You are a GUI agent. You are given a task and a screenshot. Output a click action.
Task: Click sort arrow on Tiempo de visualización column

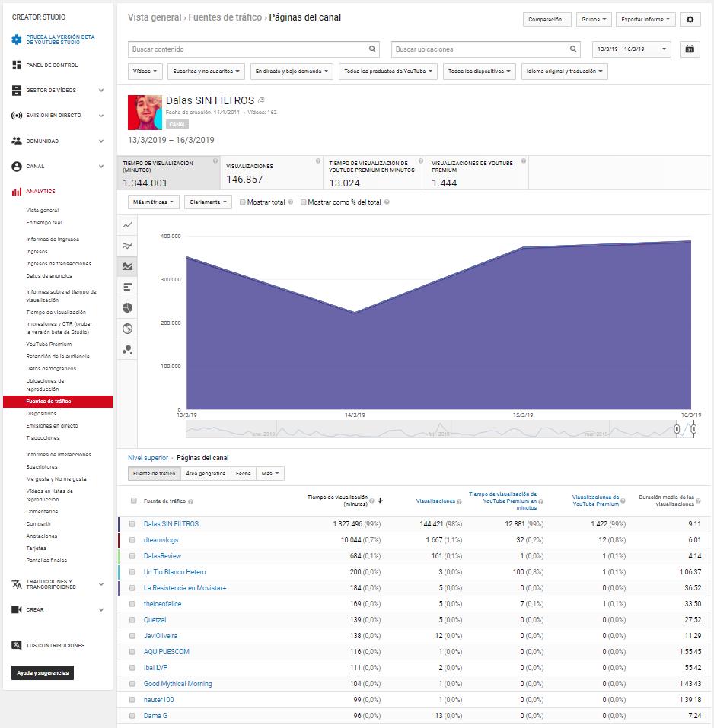(x=381, y=501)
